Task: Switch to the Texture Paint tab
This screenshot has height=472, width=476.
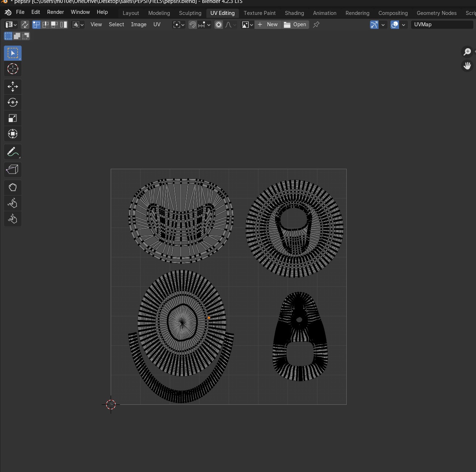Action: pos(260,13)
